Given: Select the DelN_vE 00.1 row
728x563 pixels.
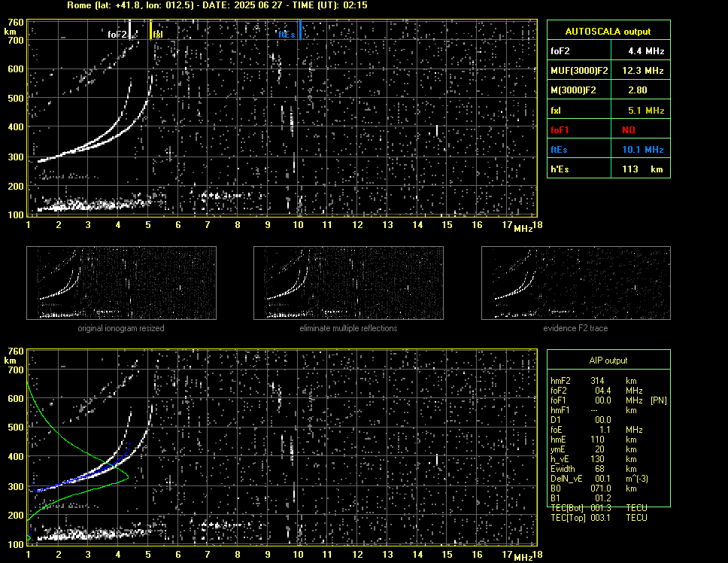Looking at the screenshot, I should [599, 479].
